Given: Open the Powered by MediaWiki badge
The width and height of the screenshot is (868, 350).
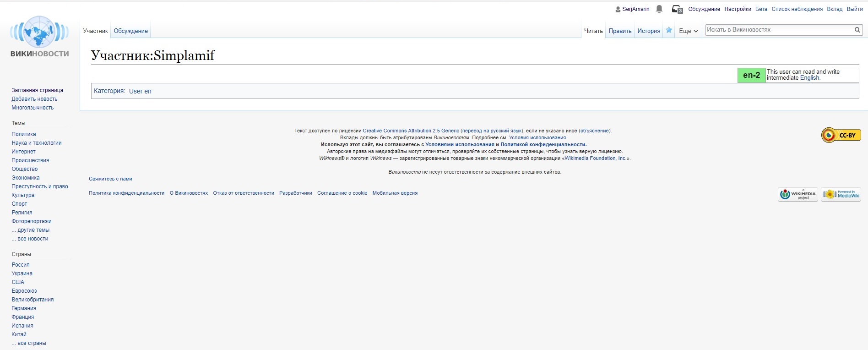Looking at the screenshot, I should point(841,195).
